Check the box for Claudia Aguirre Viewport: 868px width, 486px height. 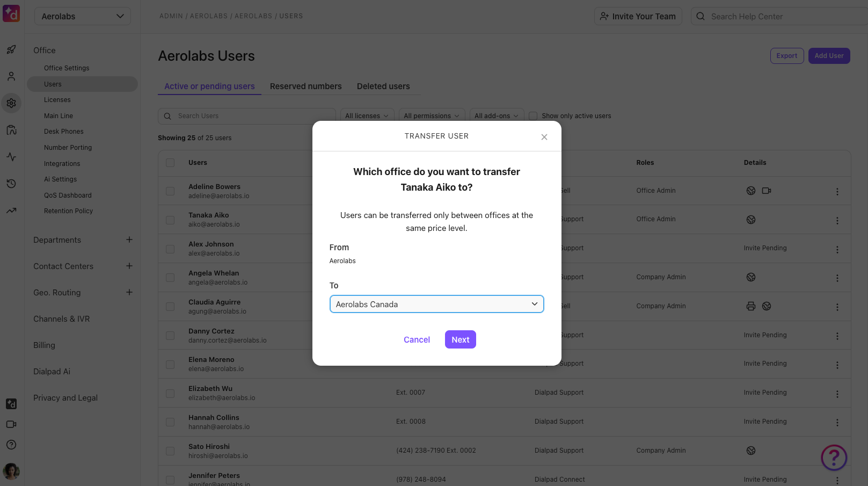coord(170,307)
